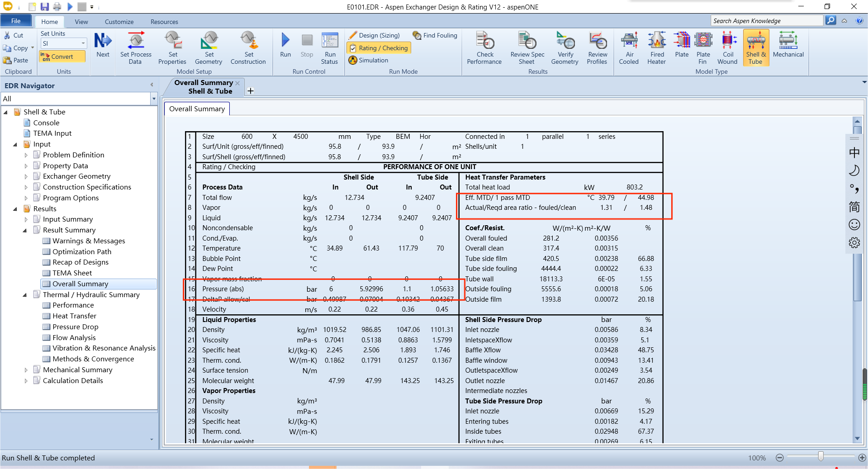Open Pressure Drop results
The width and height of the screenshot is (868, 469).
click(75, 327)
